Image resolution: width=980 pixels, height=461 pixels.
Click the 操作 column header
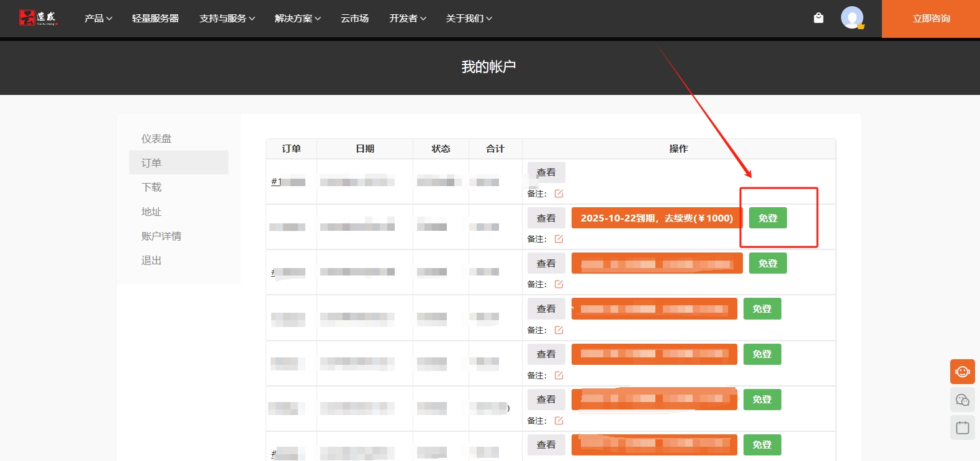point(678,149)
